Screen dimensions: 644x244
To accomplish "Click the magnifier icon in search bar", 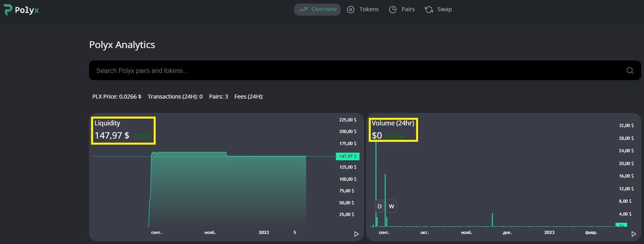I will tap(630, 71).
